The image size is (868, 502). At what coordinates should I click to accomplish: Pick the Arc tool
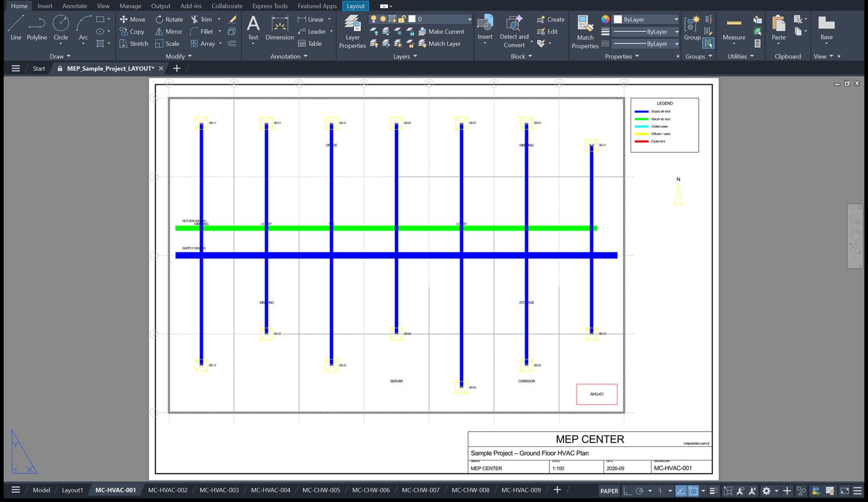tap(83, 28)
